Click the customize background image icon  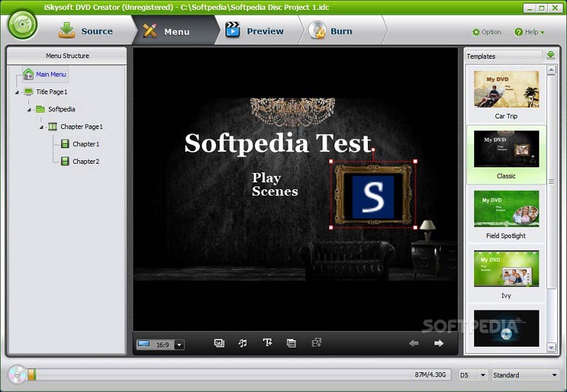[x=219, y=343]
